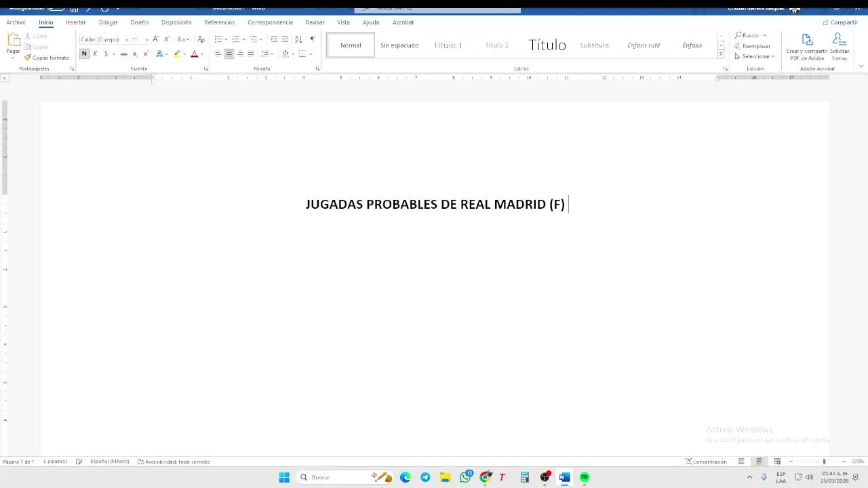868x488 pixels.
Task: Apply subscript formatting
Action: point(135,54)
